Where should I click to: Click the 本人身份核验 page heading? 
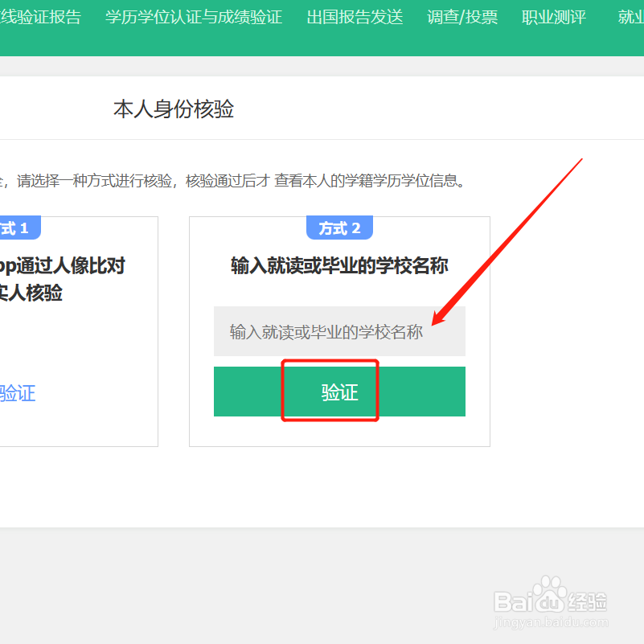[x=174, y=109]
